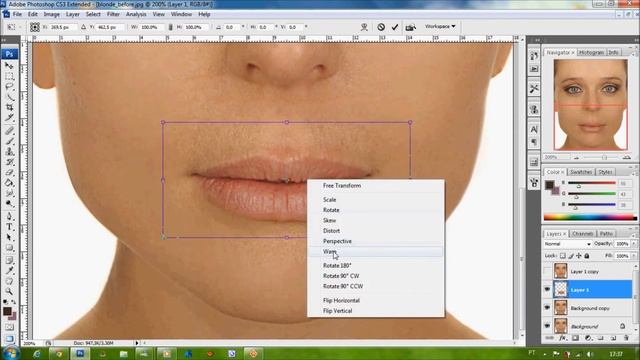Select the Clone Stamp tool

coord(9,152)
